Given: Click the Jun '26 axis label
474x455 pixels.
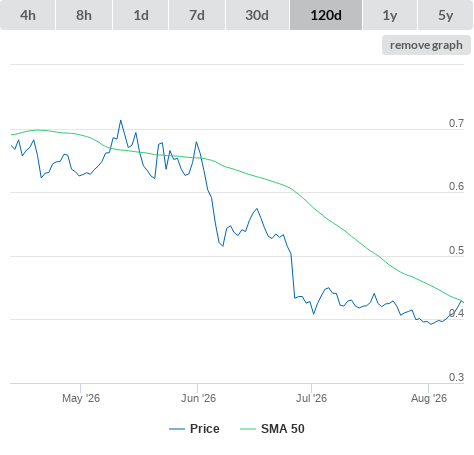Looking at the screenshot, I should pyautogui.click(x=198, y=398).
